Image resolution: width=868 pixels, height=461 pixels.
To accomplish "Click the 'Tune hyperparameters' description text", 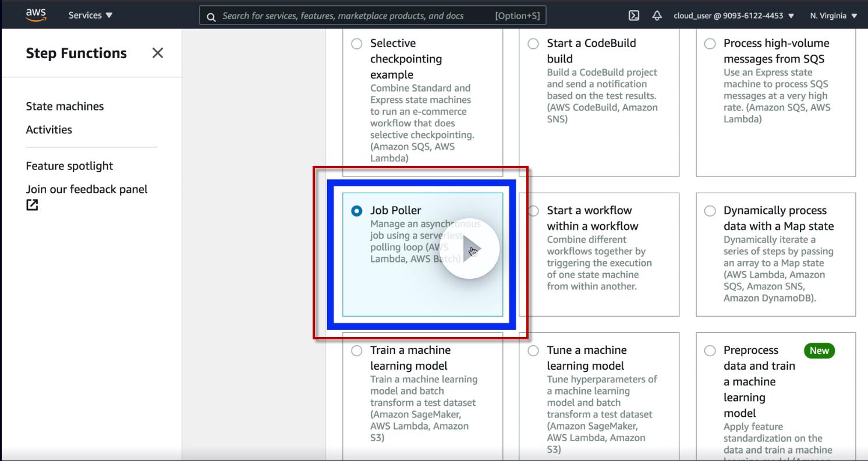I will [602, 414].
